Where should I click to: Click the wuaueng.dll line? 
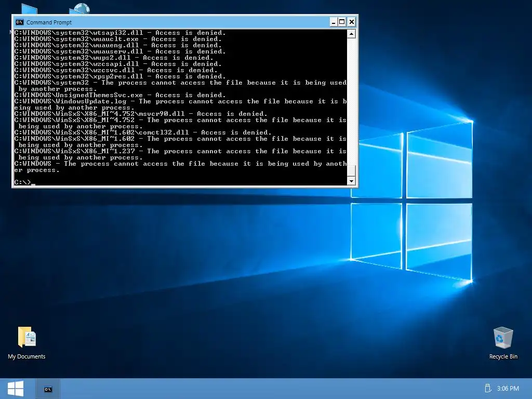118,45
